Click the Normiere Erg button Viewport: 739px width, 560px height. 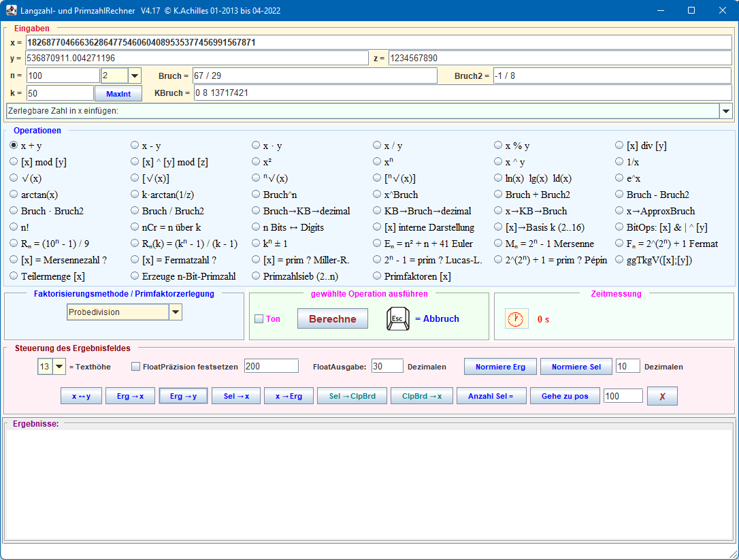tap(501, 367)
